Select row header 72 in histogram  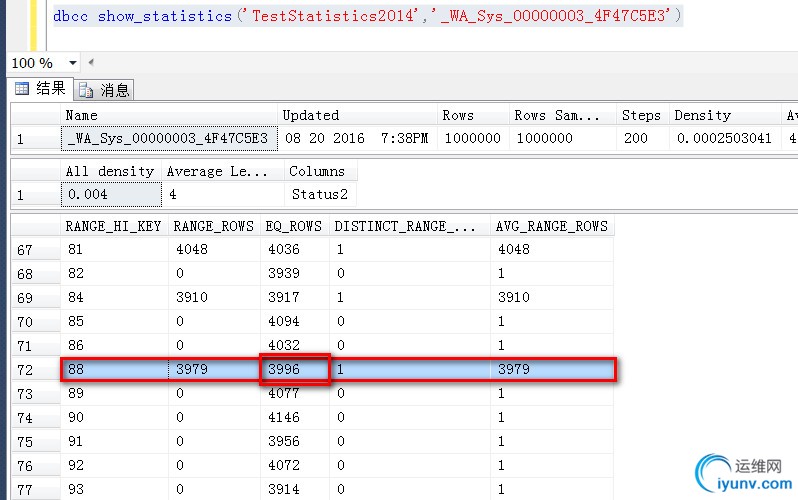click(x=36, y=370)
